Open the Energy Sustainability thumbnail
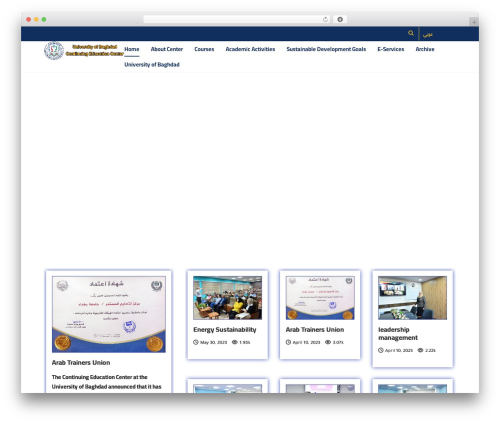This screenshot has height=423, width=500. tap(227, 298)
